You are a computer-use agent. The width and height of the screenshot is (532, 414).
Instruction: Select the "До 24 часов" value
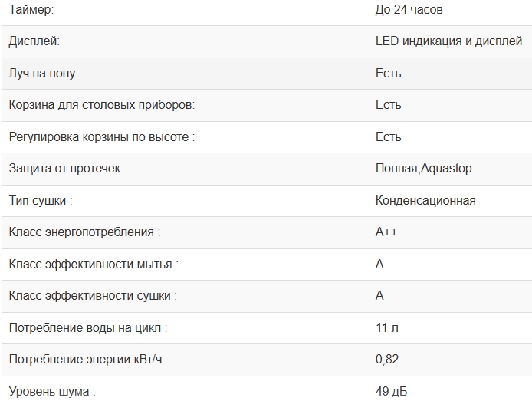409,10
